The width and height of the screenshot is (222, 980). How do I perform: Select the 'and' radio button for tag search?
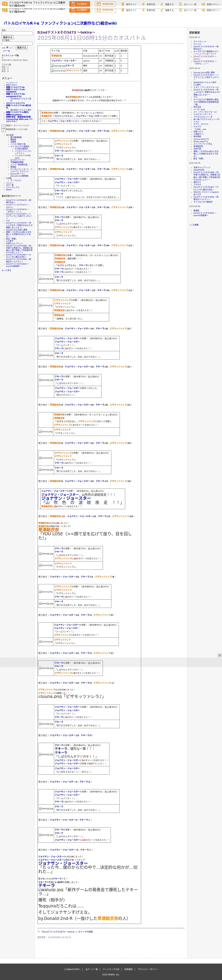point(7,48)
